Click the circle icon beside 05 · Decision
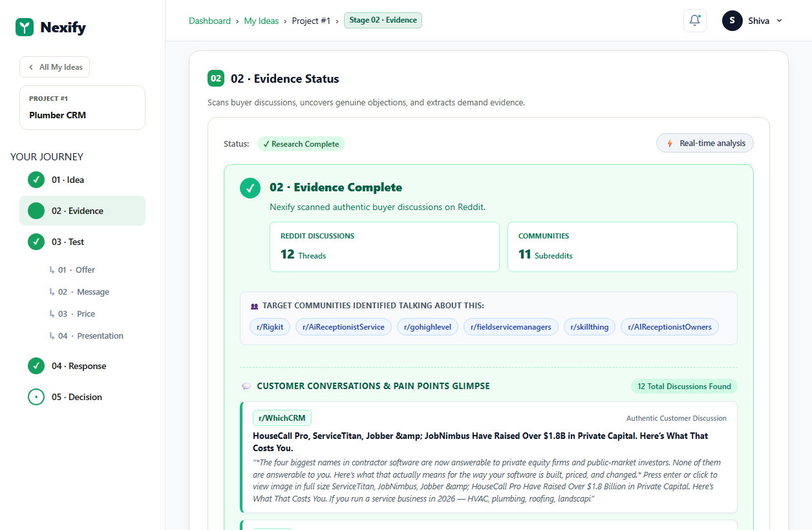The width and height of the screenshot is (812, 530). (36, 397)
